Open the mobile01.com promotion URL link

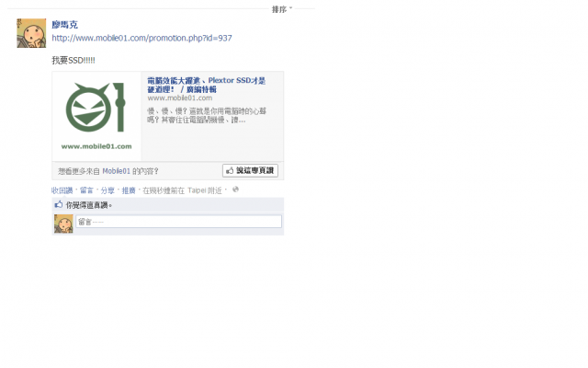(x=141, y=38)
